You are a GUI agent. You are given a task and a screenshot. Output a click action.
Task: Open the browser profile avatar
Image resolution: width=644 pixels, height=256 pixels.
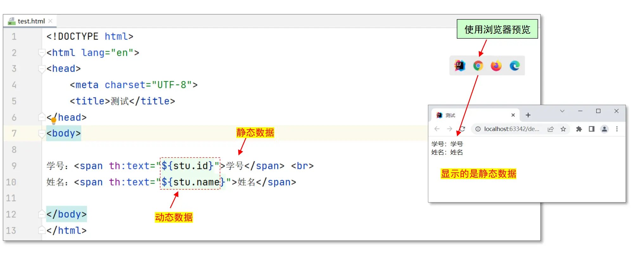[x=604, y=129]
